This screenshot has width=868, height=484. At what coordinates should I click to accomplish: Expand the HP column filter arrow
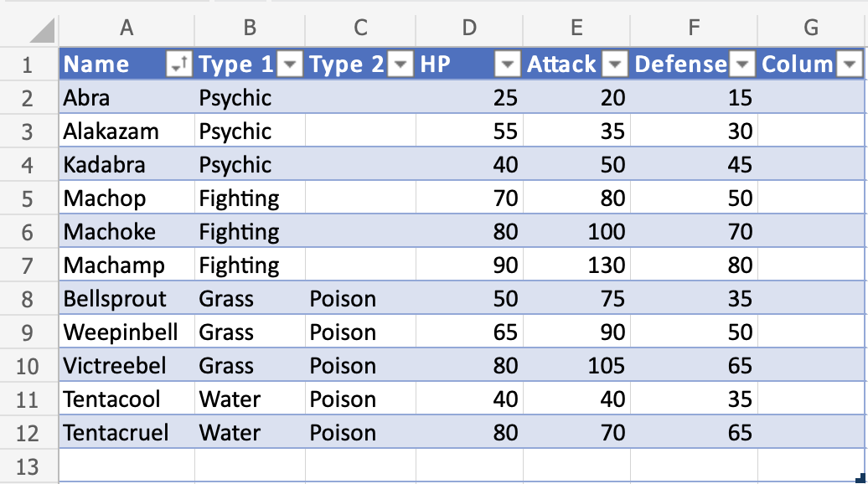509,64
